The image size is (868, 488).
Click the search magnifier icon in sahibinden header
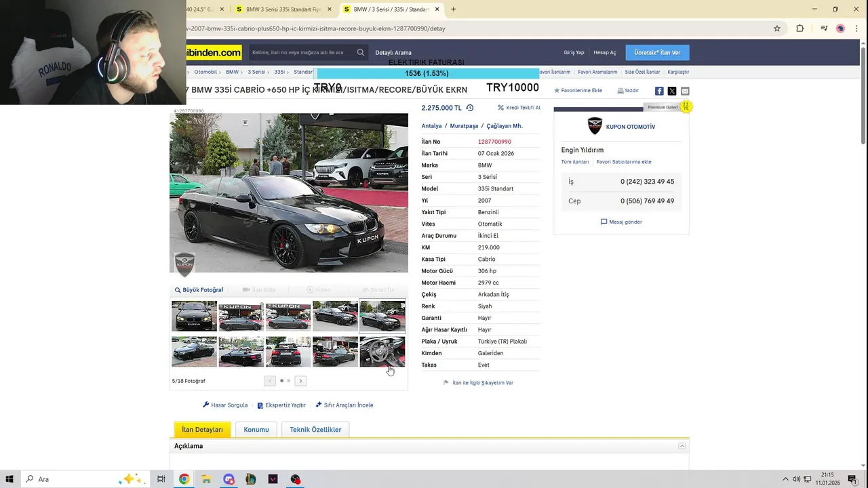361,52
